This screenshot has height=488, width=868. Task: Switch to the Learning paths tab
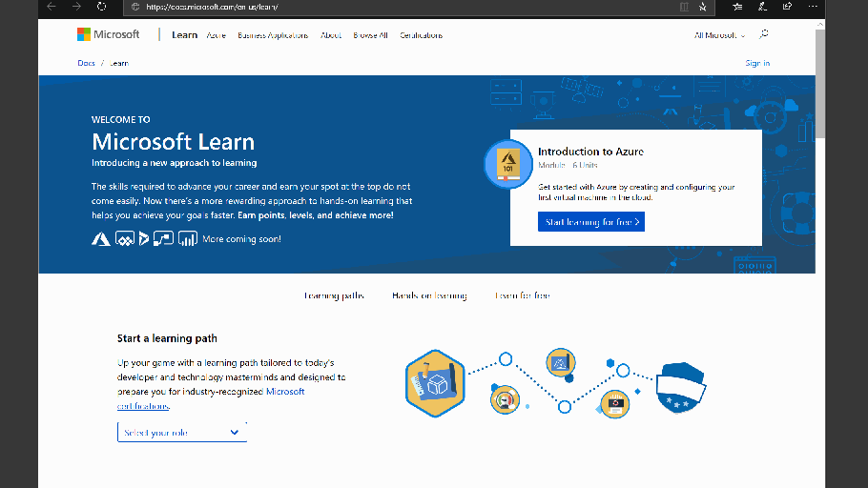pyautogui.click(x=334, y=295)
